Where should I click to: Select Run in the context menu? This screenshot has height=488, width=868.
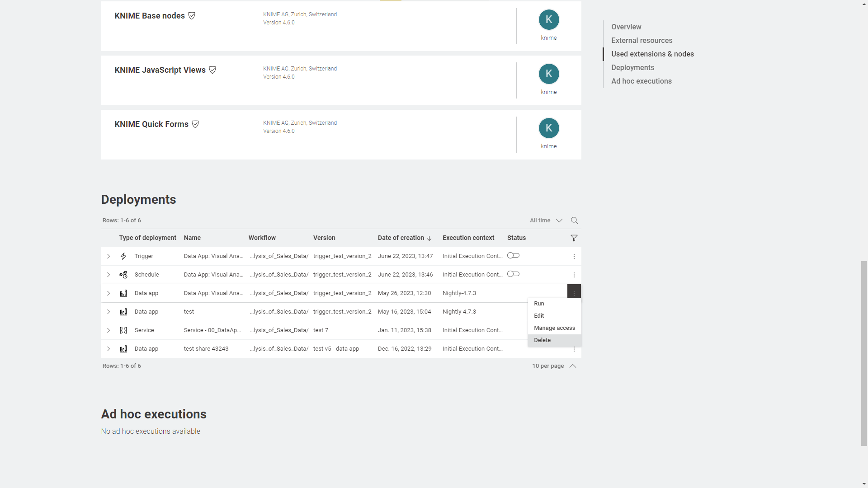539,304
